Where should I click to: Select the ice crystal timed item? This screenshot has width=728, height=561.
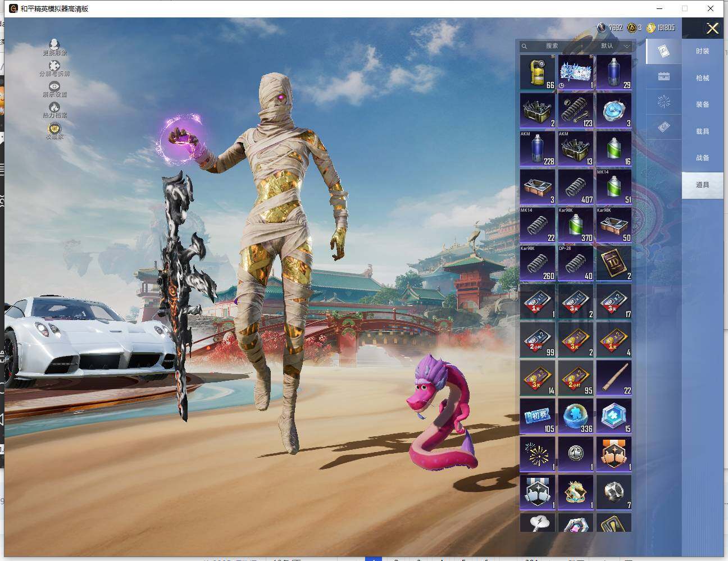(576, 72)
